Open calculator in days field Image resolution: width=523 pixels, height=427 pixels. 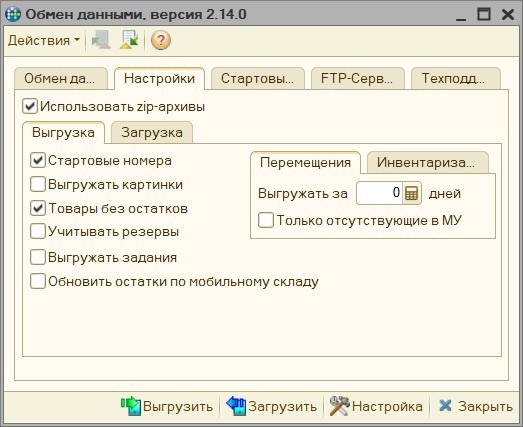pos(412,193)
